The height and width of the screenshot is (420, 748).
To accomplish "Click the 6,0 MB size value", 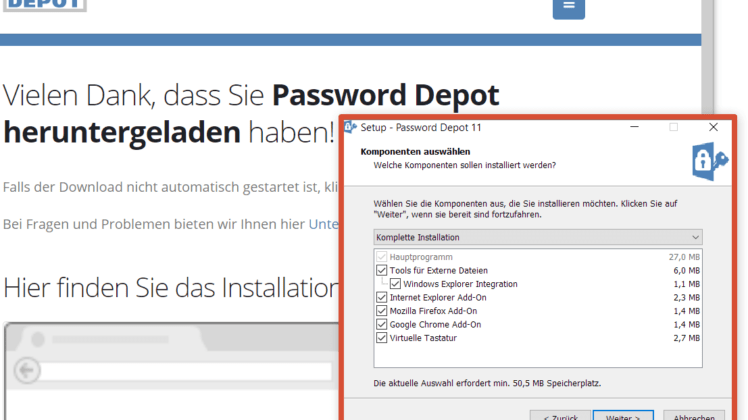I will pyautogui.click(x=686, y=270).
